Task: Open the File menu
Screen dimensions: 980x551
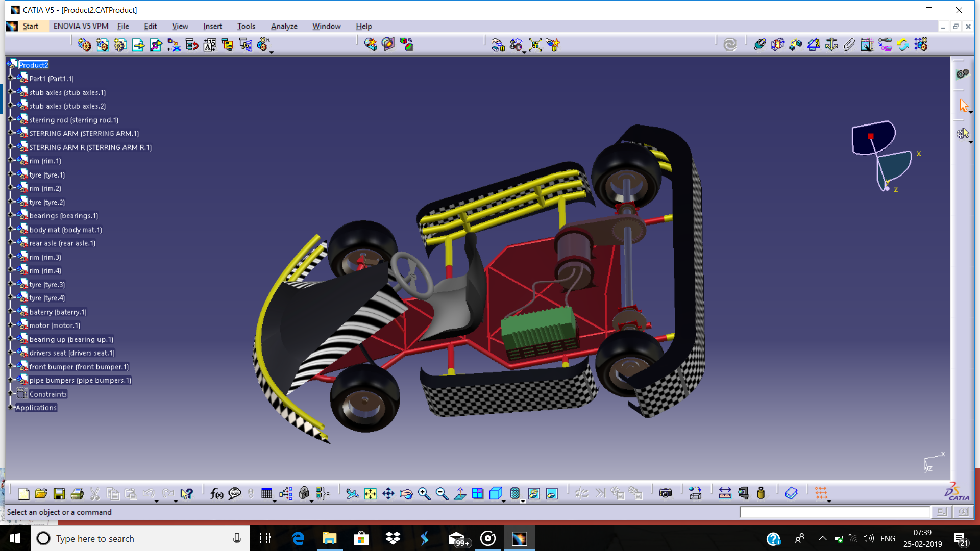Action: pyautogui.click(x=123, y=26)
